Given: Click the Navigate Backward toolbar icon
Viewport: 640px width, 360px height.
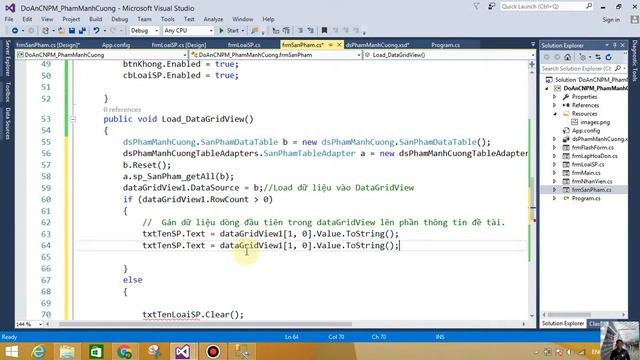Looking at the screenshot, I should (x=15, y=31).
